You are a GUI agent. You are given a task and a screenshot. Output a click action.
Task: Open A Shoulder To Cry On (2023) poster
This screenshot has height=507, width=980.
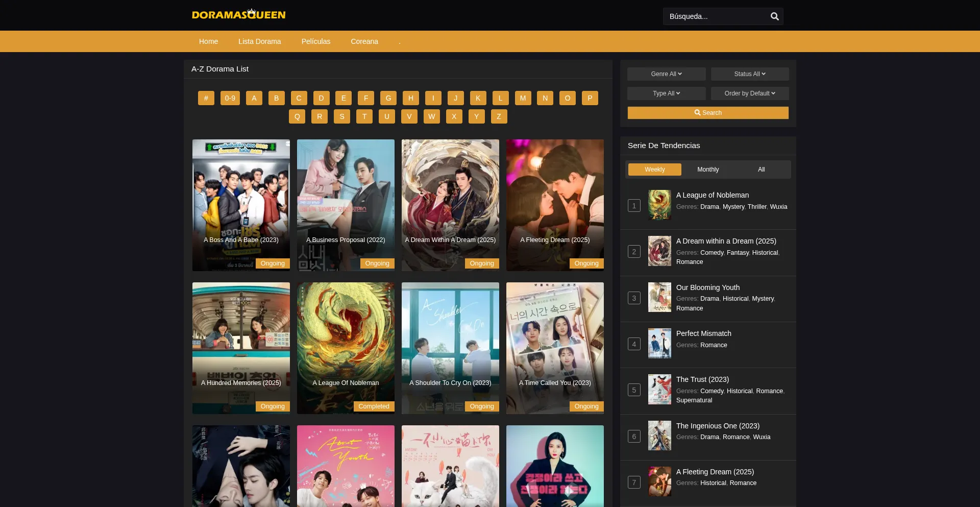pyautogui.click(x=450, y=348)
